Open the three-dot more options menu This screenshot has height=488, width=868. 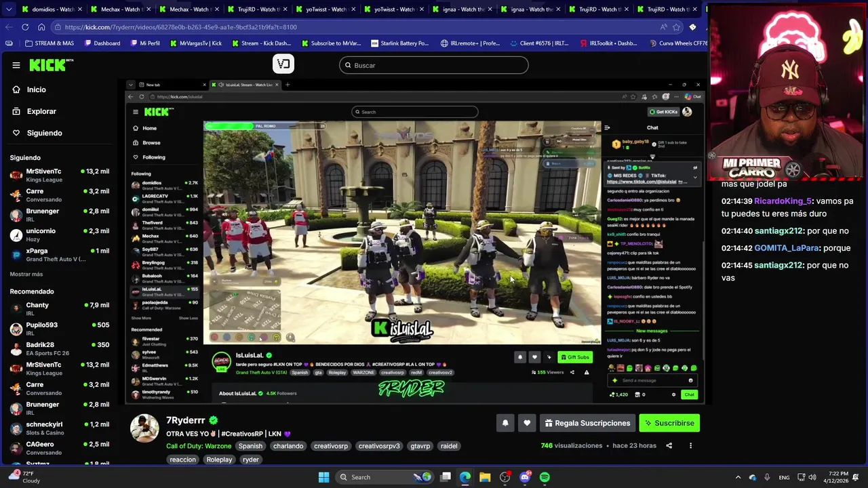click(690, 446)
